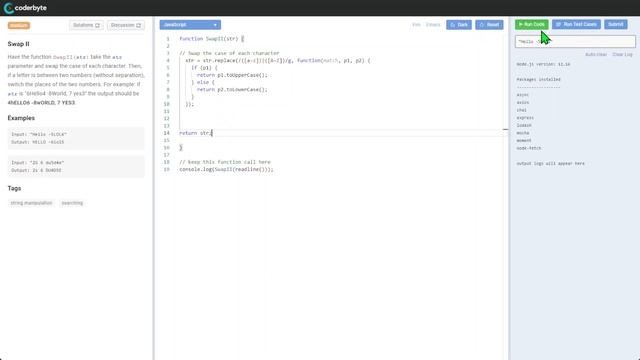
Task: Click the 'Packages installed' log text
Action: pyautogui.click(x=538, y=80)
